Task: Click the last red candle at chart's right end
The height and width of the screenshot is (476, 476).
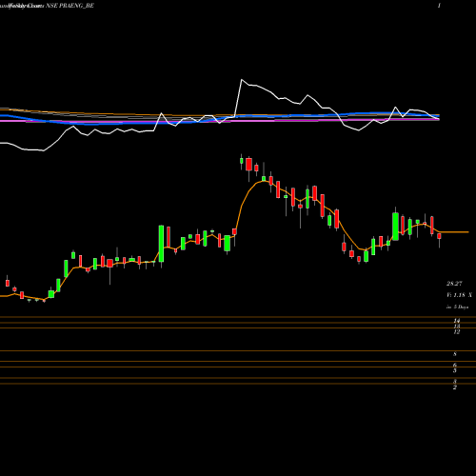Action: pos(439,236)
